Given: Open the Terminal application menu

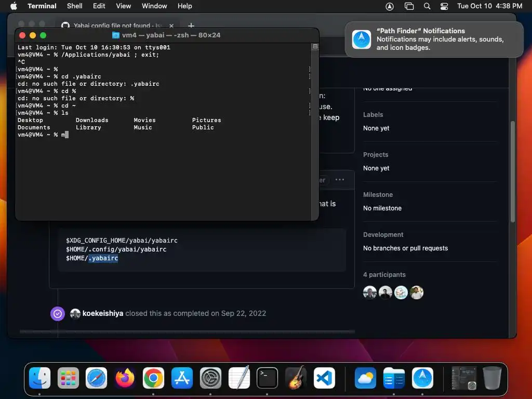Looking at the screenshot, I should [x=42, y=6].
